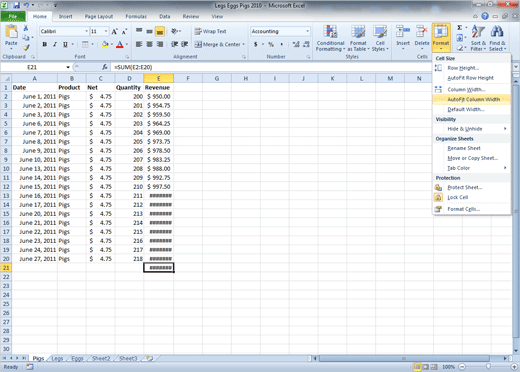This screenshot has width=520, height=372.
Task: Click the Comma Style icon
Action: (282, 44)
